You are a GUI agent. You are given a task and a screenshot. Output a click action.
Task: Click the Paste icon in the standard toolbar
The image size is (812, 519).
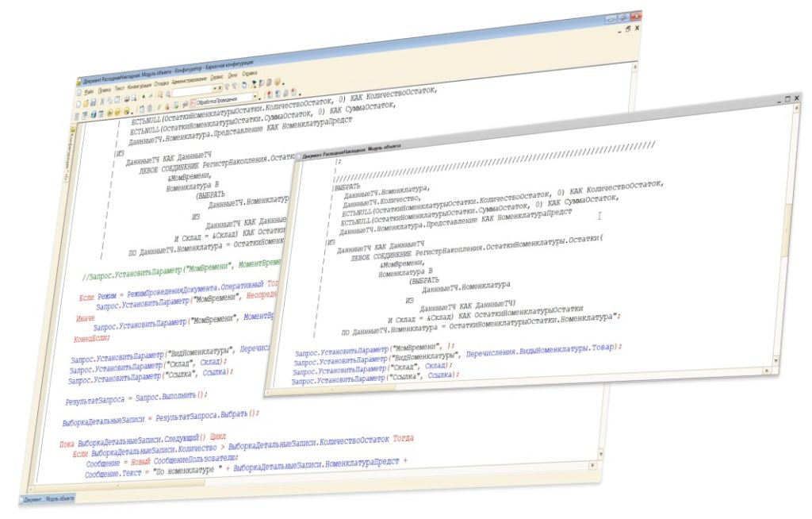(117, 100)
